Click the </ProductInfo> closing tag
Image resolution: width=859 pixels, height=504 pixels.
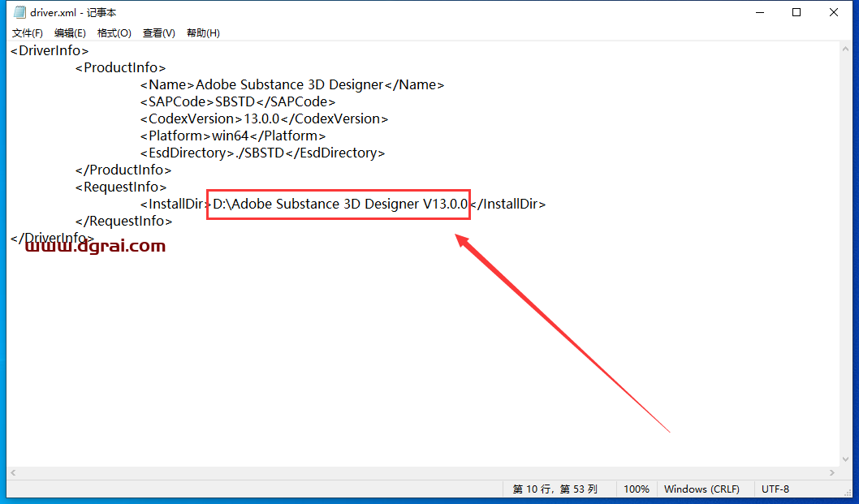point(123,170)
